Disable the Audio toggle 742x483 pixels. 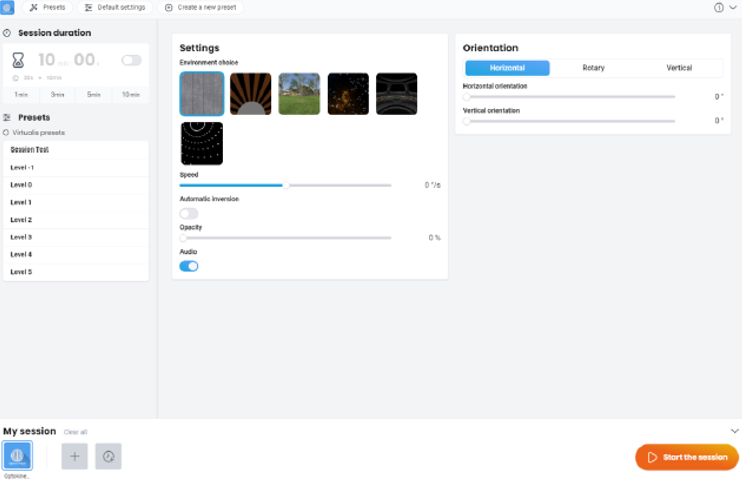[x=189, y=266]
